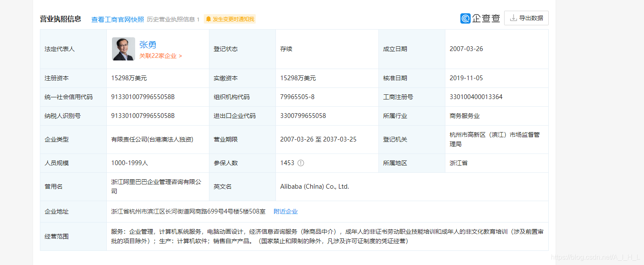Select former name 浙江阿里巴巴企业管理咨询有限公司
Viewport: 644px width, 265px height.
click(x=156, y=187)
